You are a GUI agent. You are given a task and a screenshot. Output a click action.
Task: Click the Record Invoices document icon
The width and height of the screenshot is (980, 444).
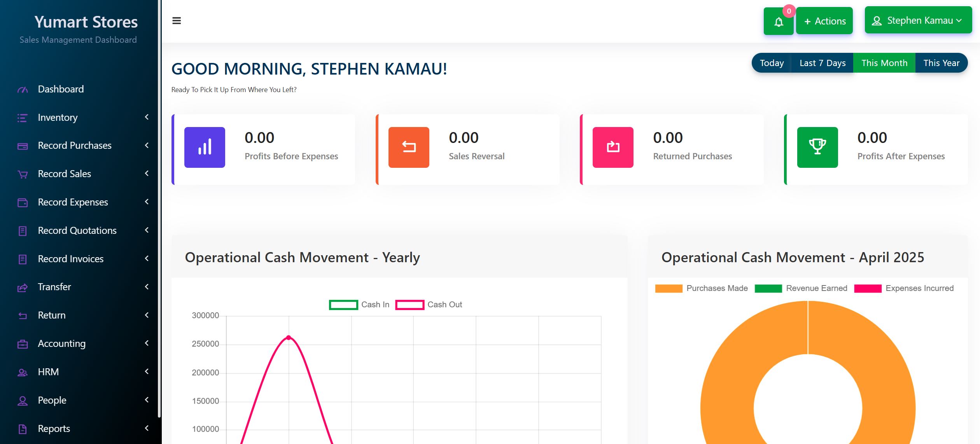point(23,259)
